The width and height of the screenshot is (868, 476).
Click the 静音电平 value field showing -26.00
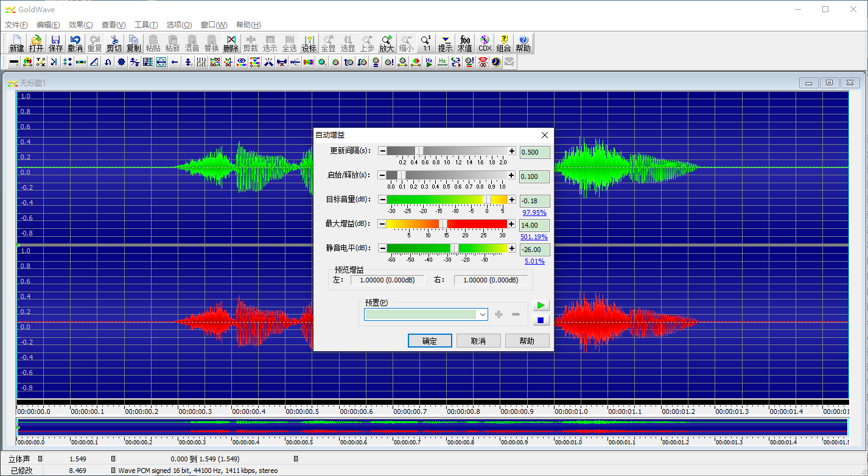click(x=534, y=250)
